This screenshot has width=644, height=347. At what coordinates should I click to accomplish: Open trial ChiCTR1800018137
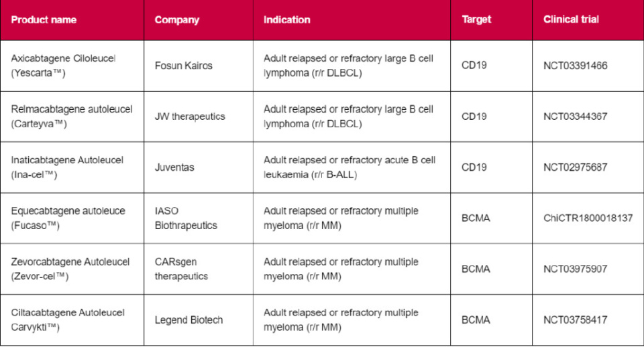[x=588, y=218]
